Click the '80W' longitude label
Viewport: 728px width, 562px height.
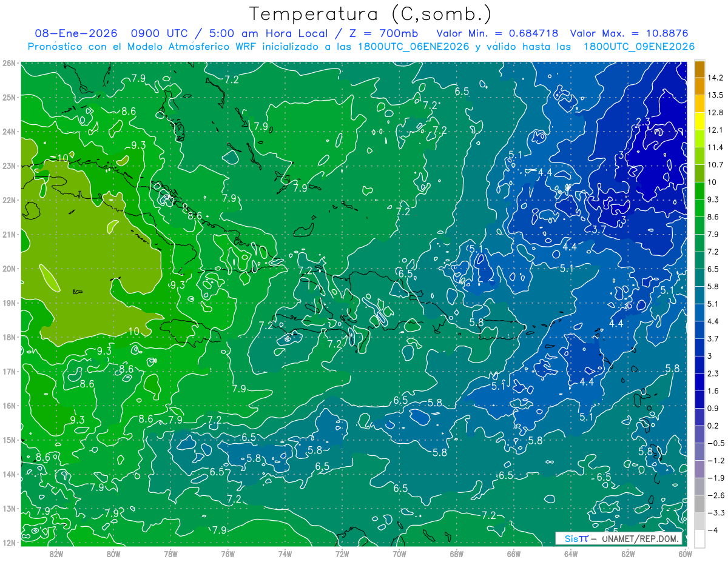[x=113, y=554]
